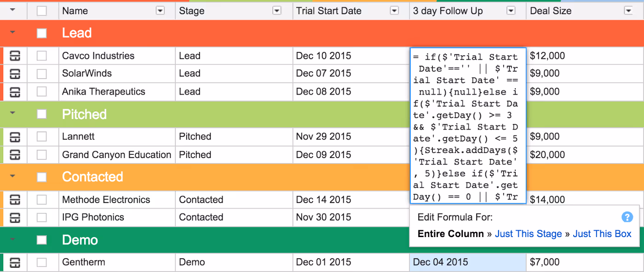Image resolution: width=644 pixels, height=272 pixels.
Task: Check the select-all checkbox in header
Action: 42,11
